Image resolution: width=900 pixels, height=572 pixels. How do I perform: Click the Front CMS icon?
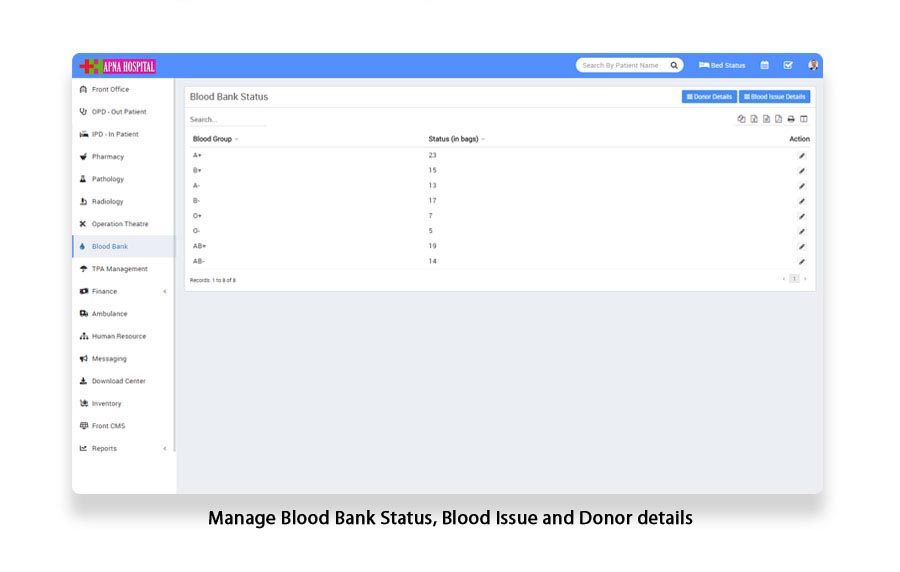(84, 426)
